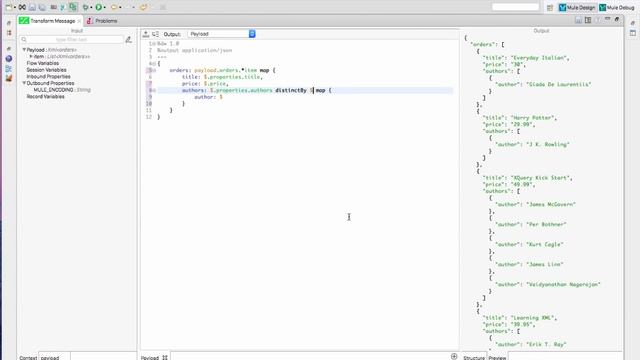Click 'Learning XML' title in output
The height and width of the screenshot is (360, 640).
pyautogui.click(x=533, y=318)
